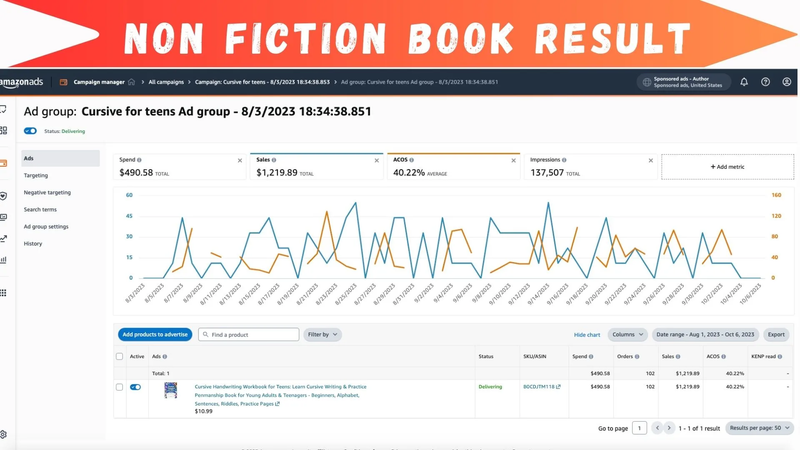Select Targeting in the side menu
The image size is (800, 450).
[x=36, y=176]
